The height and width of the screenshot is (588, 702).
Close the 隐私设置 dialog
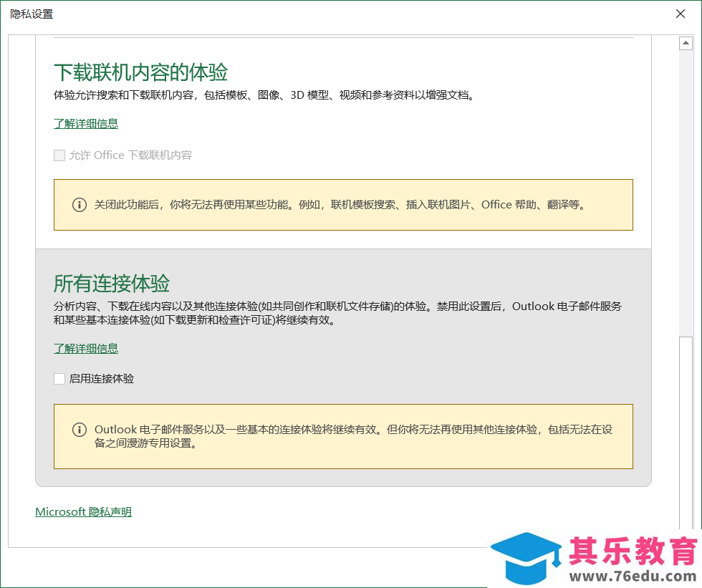[680, 14]
